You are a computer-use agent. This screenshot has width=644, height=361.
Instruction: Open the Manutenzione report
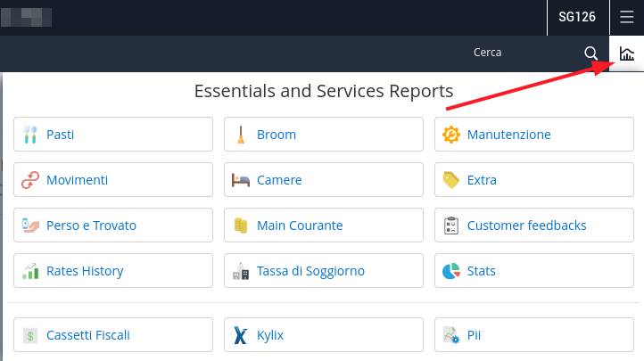[534, 134]
